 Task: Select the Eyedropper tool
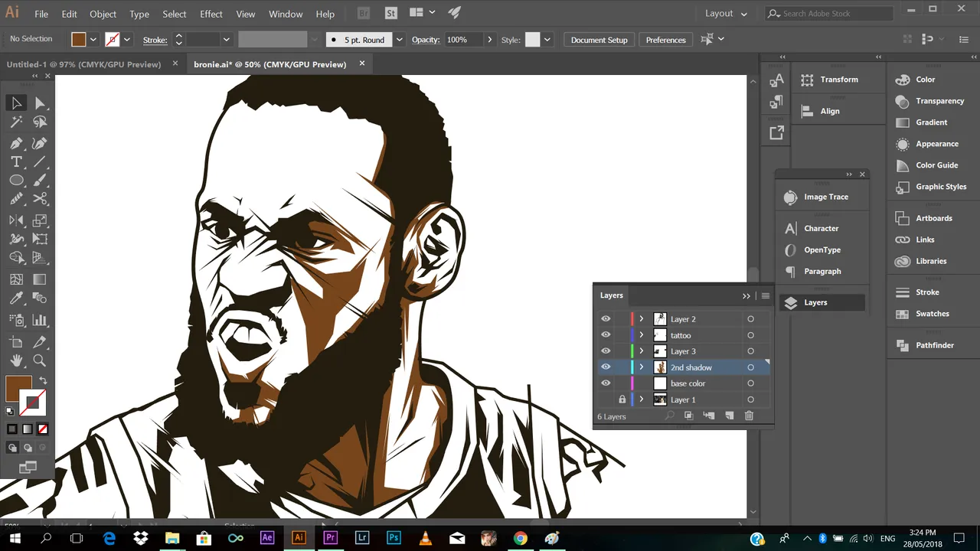[x=16, y=298]
